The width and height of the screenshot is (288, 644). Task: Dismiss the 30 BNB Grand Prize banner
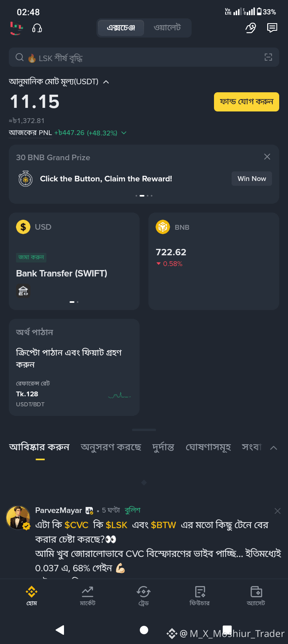[267, 157]
